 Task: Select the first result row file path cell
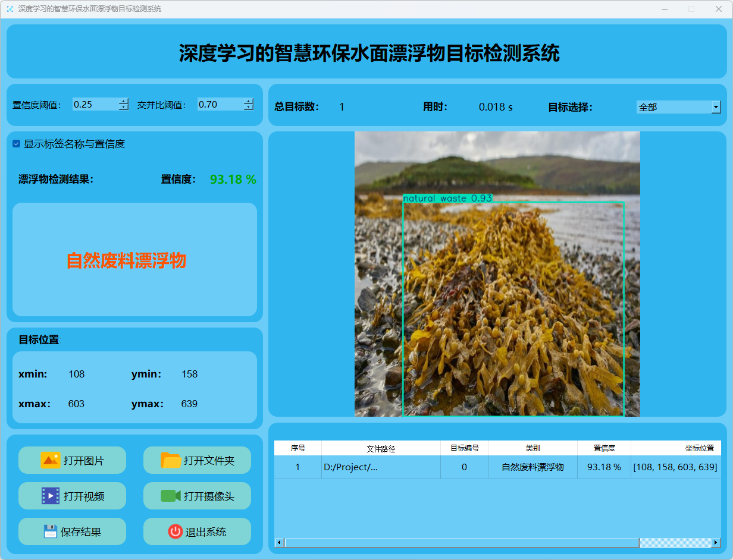[381, 467]
